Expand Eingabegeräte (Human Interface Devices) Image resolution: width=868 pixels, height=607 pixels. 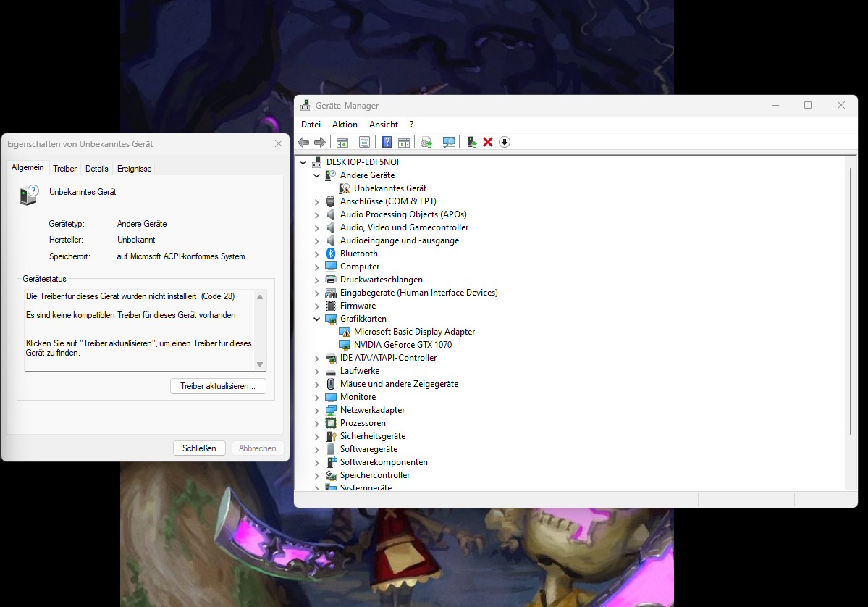316,293
